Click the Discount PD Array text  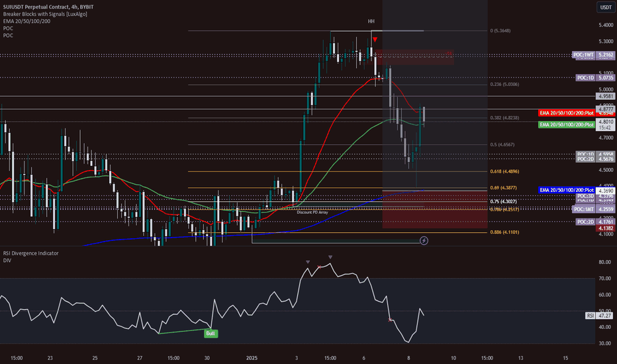click(x=312, y=212)
